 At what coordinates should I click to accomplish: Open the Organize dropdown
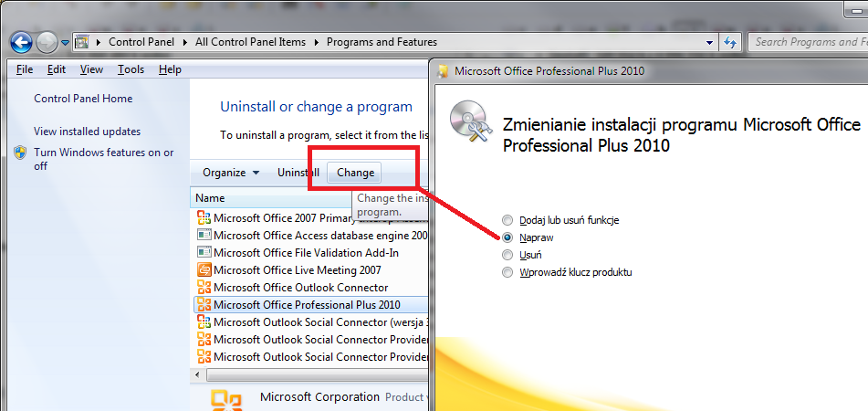click(x=231, y=173)
